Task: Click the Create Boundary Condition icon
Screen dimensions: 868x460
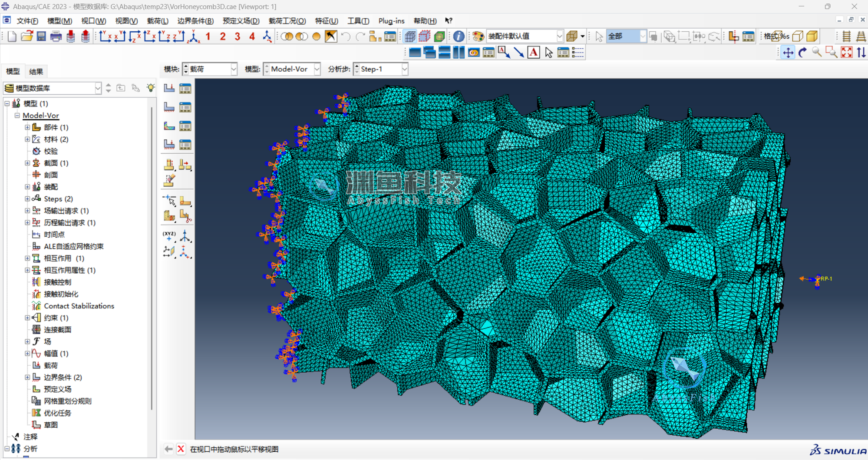Action: pos(169,107)
